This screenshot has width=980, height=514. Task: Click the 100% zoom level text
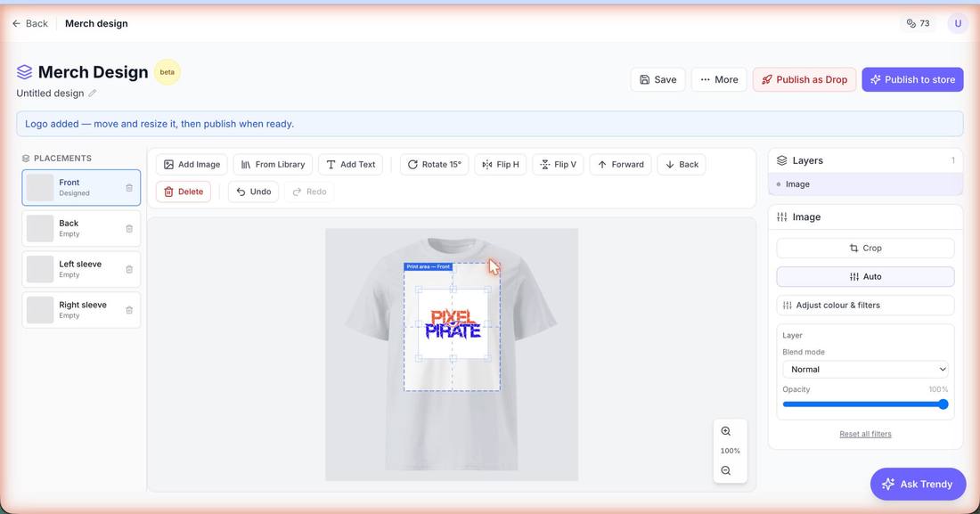(x=730, y=451)
